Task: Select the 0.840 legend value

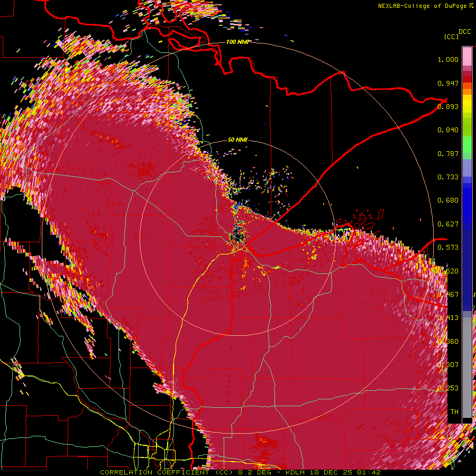Action: pos(448,130)
